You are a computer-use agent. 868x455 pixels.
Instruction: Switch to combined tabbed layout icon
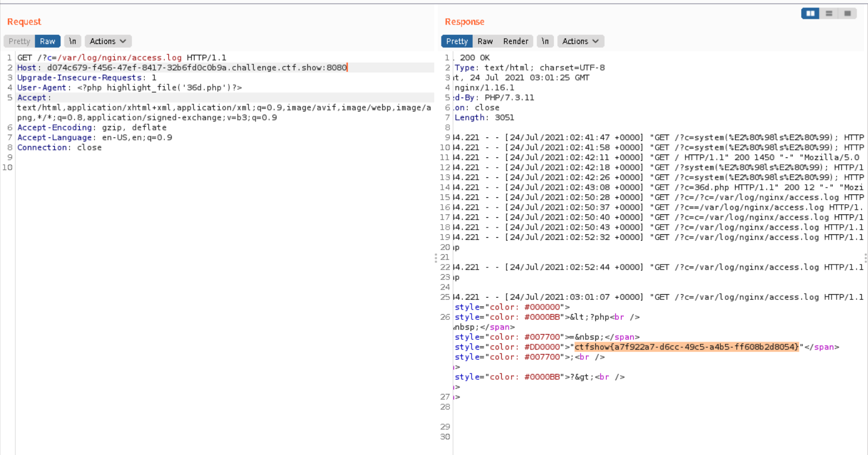(x=847, y=13)
